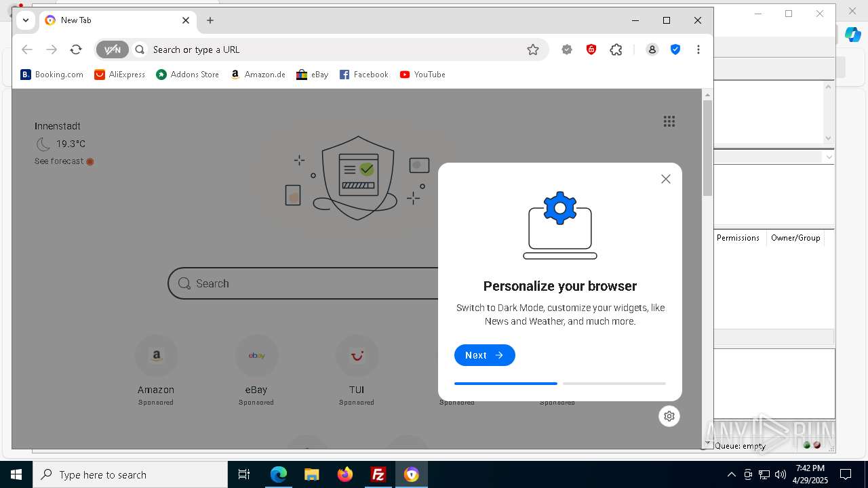Click the gray badge icon beside bookmark star
868x488 pixels.
(567, 49)
